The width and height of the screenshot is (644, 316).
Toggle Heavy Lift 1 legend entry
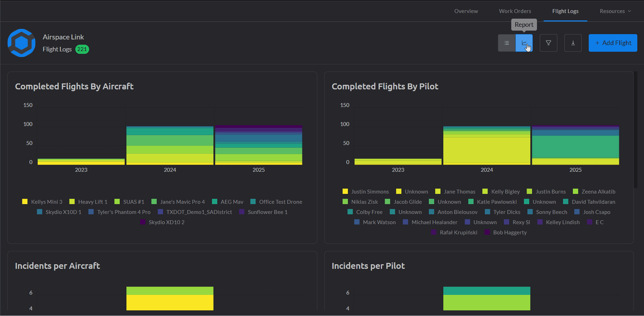click(x=89, y=202)
